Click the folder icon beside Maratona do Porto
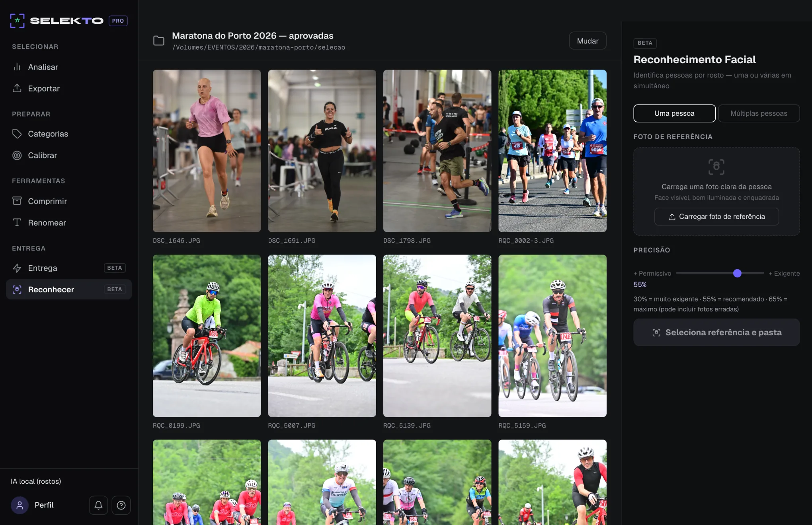 pyautogui.click(x=159, y=41)
